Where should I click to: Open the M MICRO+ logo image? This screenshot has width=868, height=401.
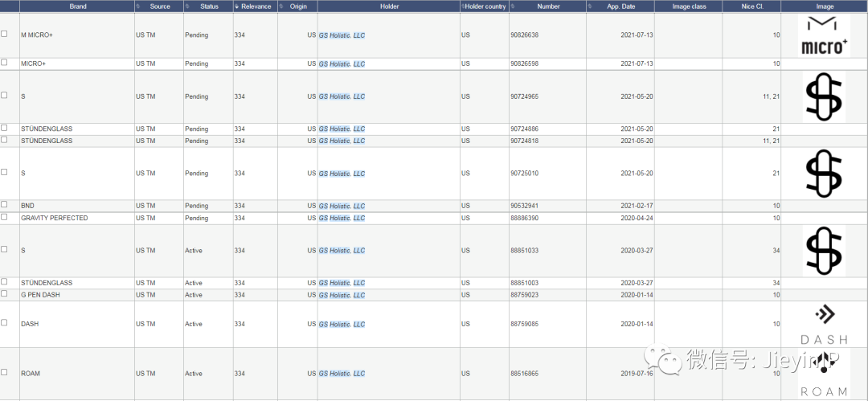tap(825, 36)
